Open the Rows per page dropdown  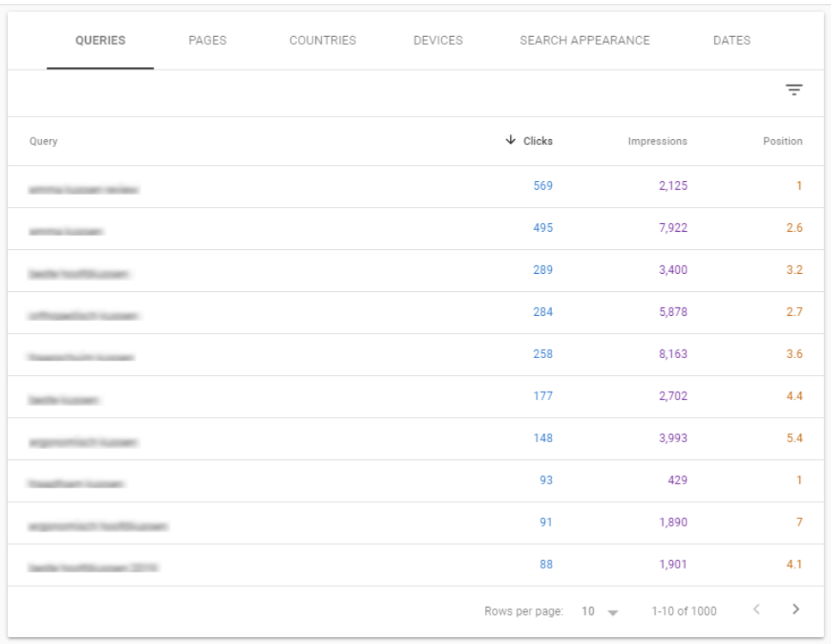(601, 611)
